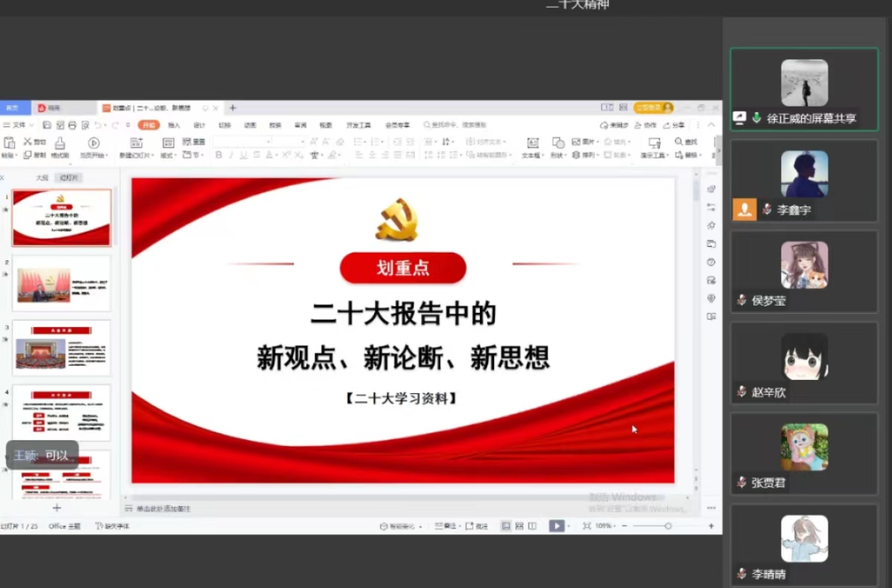892x588 pixels.
Task: Collapse the ribbon with the chevron
Action: coord(711,125)
